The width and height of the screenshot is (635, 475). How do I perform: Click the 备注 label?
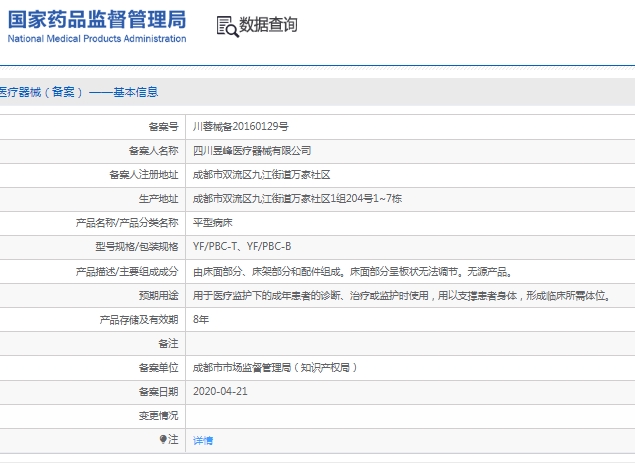[168, 344]
